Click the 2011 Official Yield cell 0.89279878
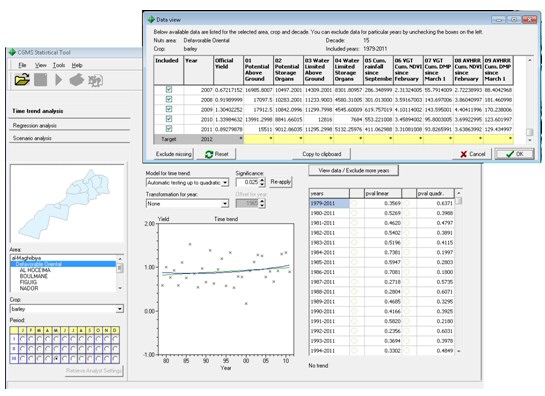Image resolution: width=545 pixels, height=396 pixels. coord(228,129)
